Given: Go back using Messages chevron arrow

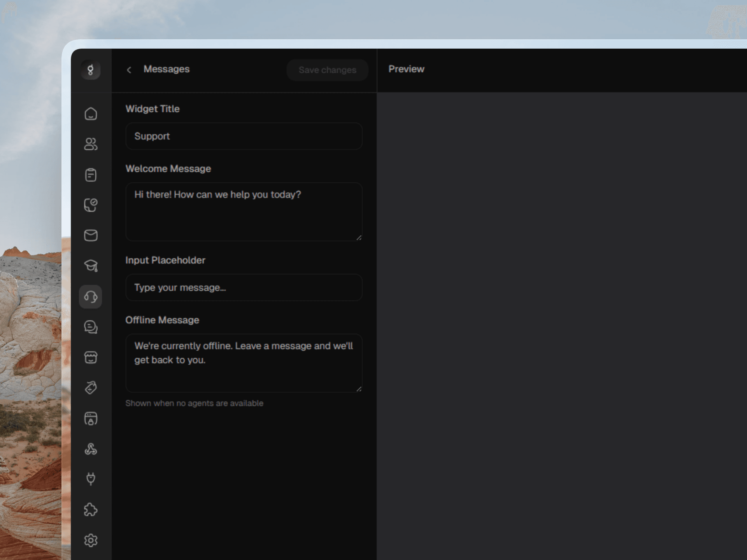Looking at the screenshot, I should pos(129,70).
